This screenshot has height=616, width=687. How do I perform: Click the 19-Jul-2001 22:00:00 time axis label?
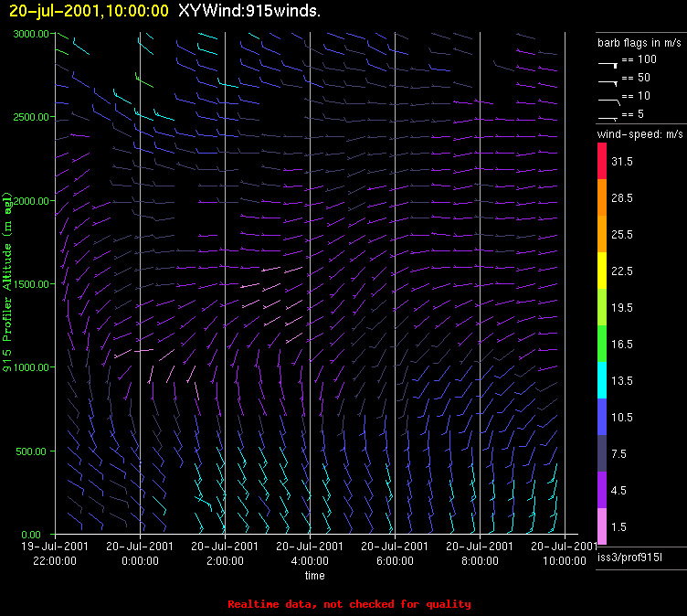pyautogui.click(x=55, y=553)
